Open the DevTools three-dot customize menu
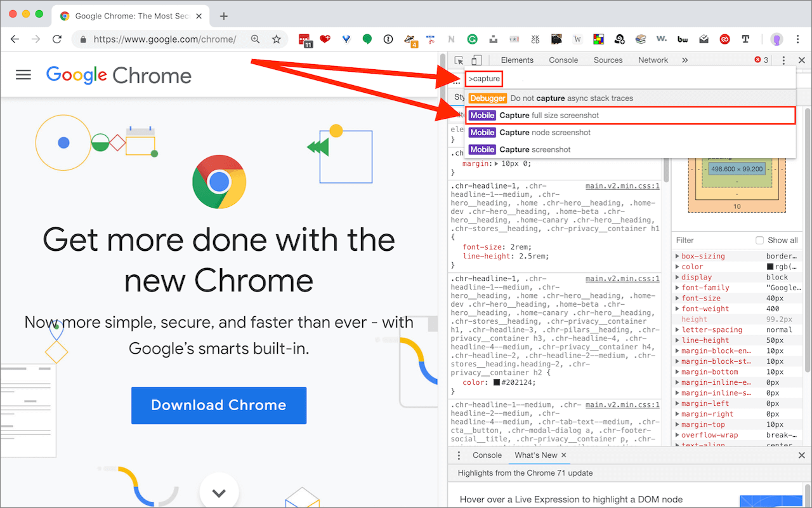The height and width of the screenshot is (508, 812). [x=783, y=60]
